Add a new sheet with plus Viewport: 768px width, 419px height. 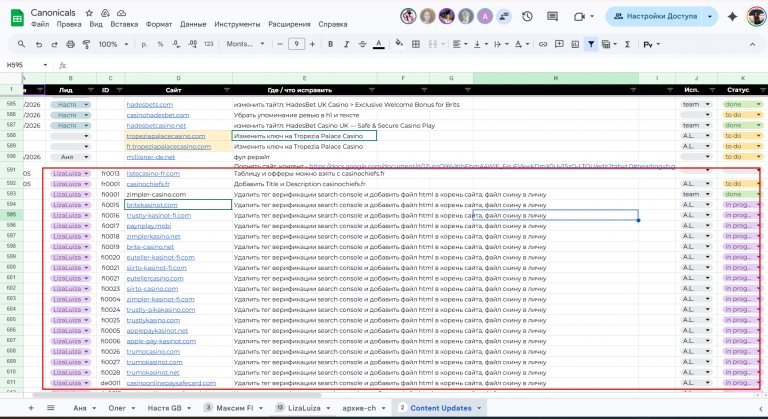31,408
